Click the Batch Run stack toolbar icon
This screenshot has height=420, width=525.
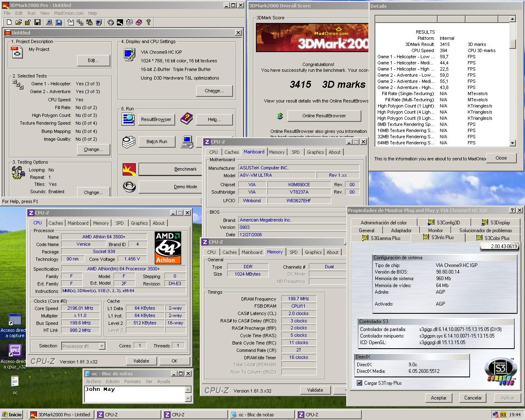pos(130,22)
